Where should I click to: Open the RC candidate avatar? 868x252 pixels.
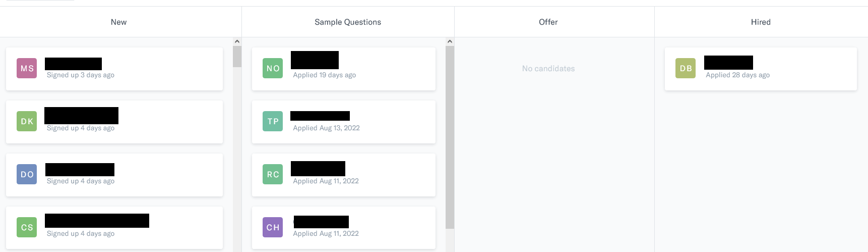point(273,174)
